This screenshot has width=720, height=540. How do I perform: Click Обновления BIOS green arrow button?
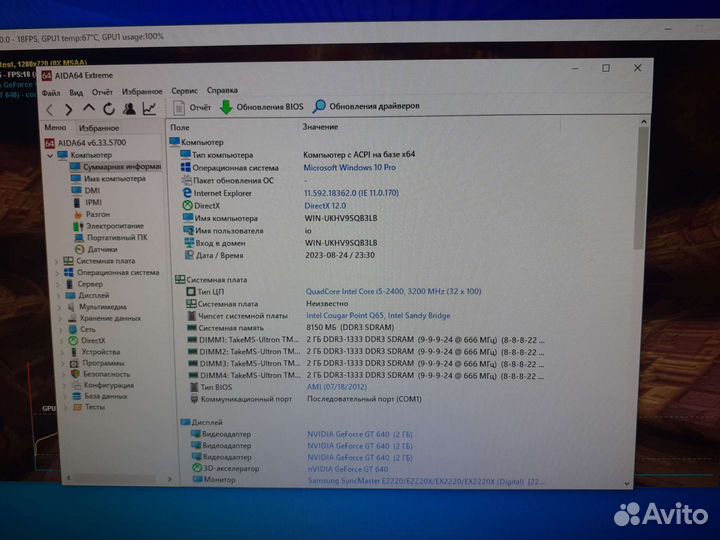click(x=261, y=107)
